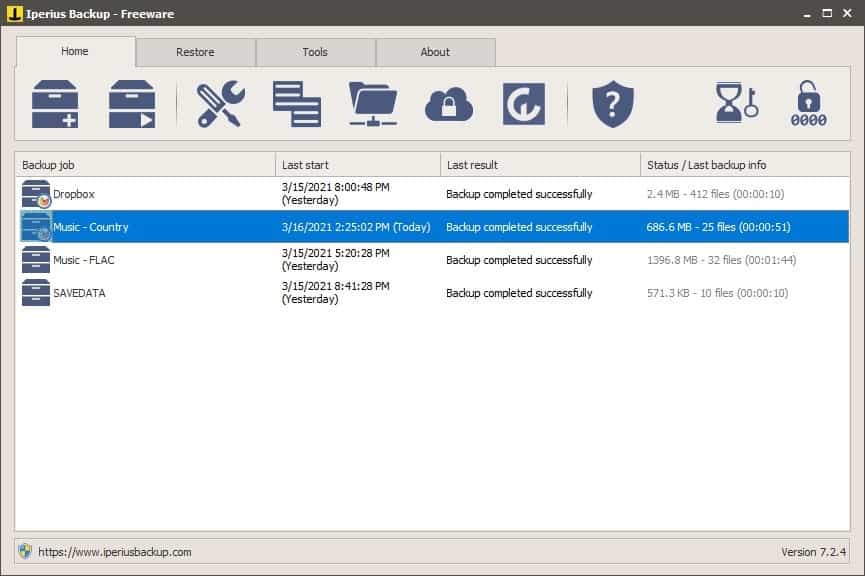This screenshot has width=865, height=576.
Task: Open help shield question mark icon
Action: point(612,104)
